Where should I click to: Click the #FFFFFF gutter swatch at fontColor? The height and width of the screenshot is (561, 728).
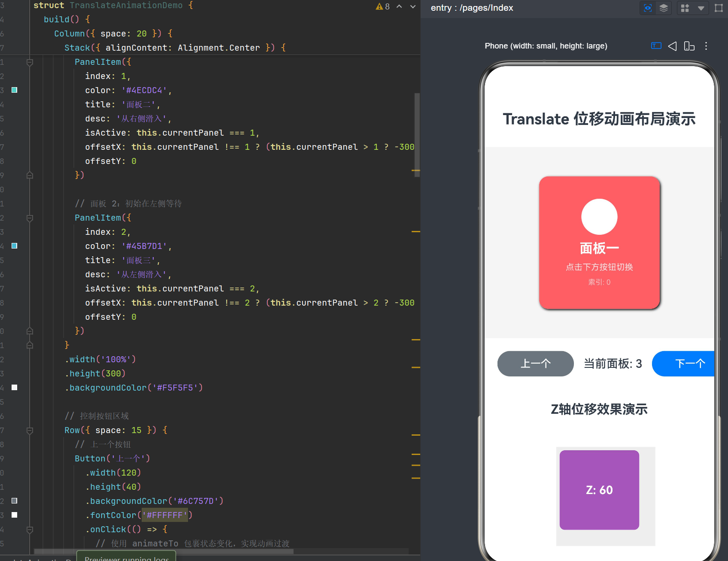(x=14, y=515)
